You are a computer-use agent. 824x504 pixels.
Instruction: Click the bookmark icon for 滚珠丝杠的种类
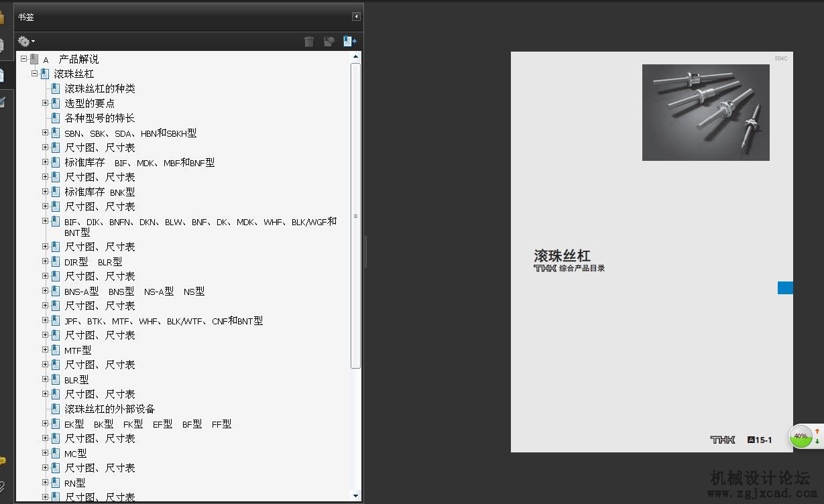(56, 88)
